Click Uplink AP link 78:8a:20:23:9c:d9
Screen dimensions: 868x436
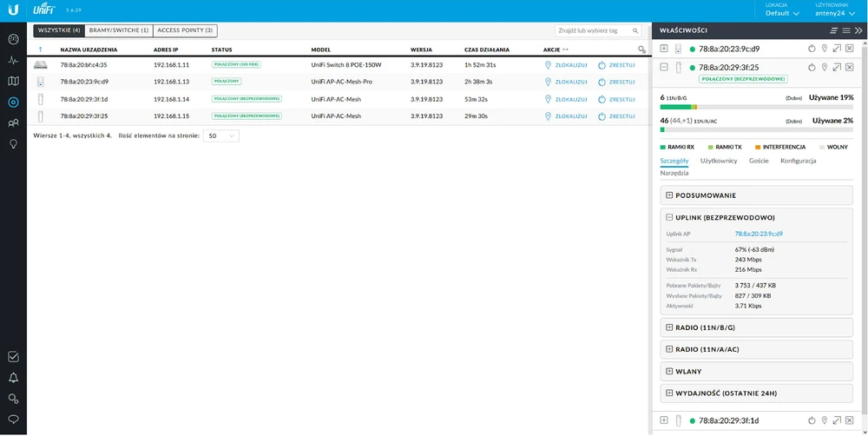(x=759, y=234)
